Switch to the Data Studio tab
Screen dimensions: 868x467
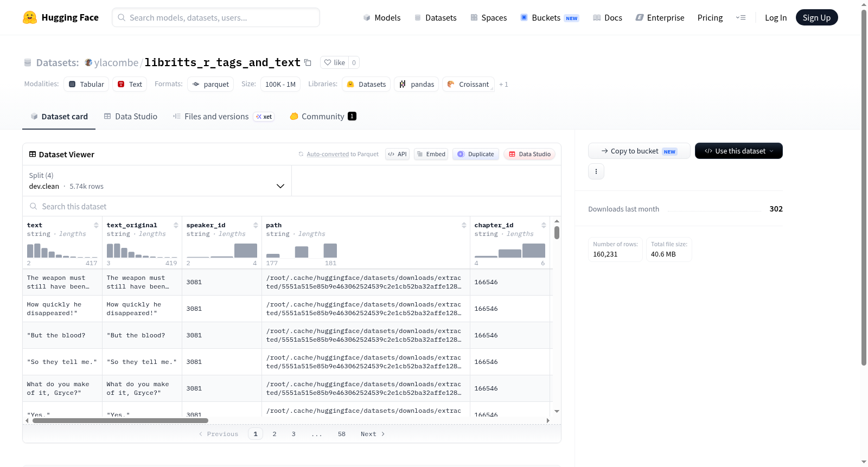point(131,116)
